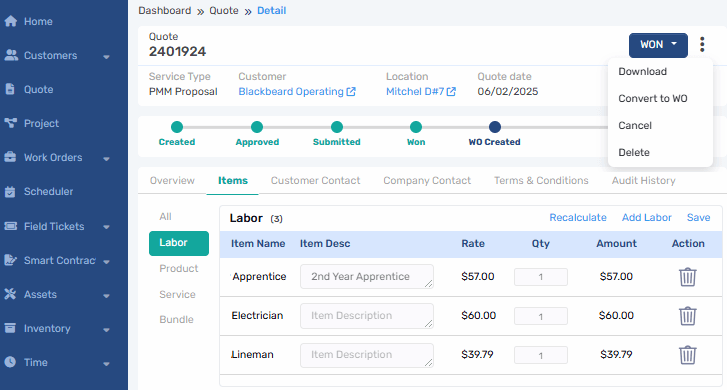Delete the Lineman labor row with trash icon
The width and height of the screenshot is (727, 390).
(x=688, y=355)
